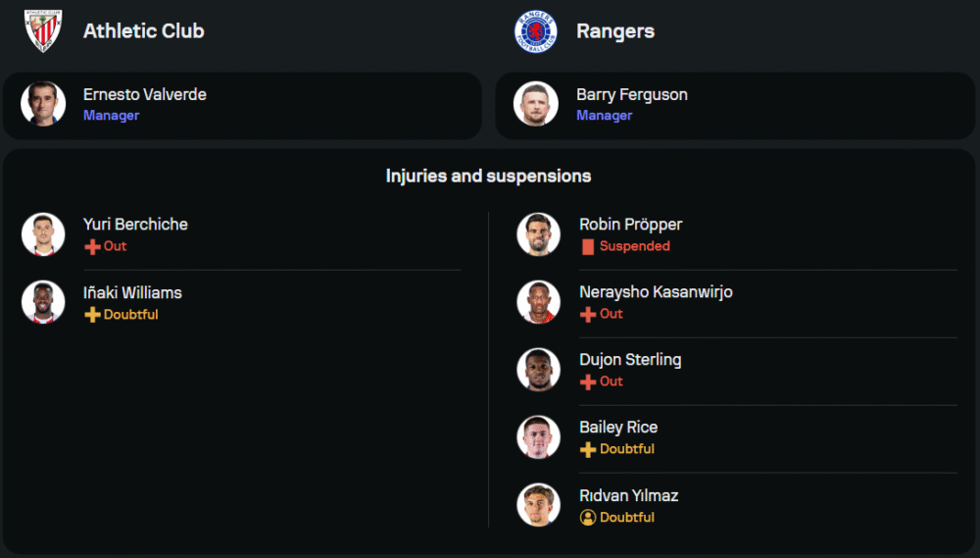Click Dujon Sterling's red out cross icon
Screen dimensions: 980x558
click(x=588, y=382)
